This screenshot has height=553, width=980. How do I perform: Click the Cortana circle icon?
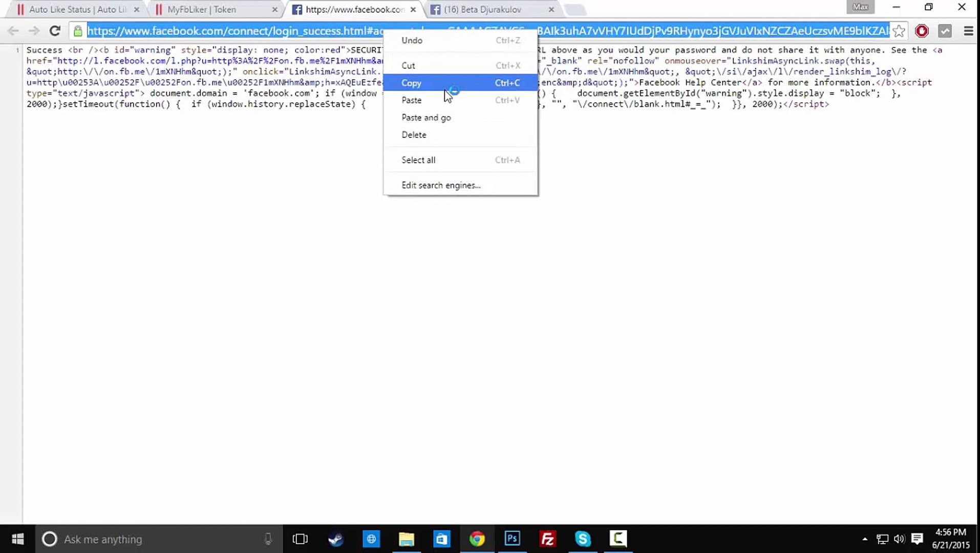pos(49,539)
